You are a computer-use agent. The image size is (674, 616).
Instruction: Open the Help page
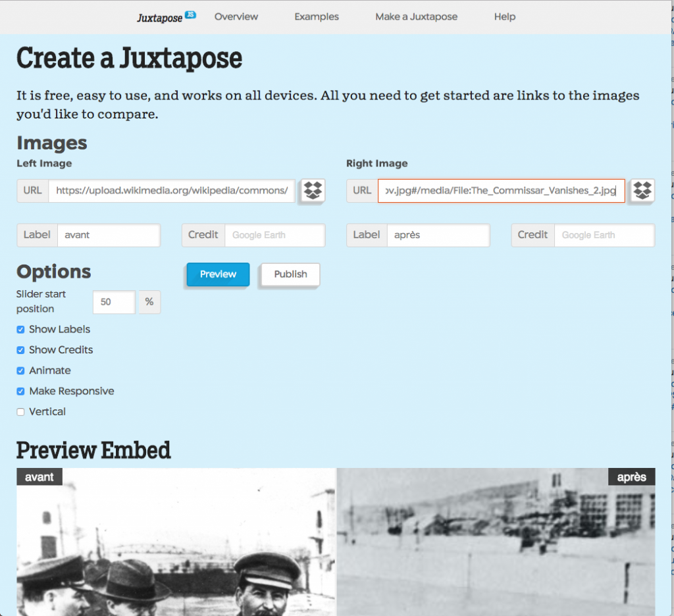(505, 16)
